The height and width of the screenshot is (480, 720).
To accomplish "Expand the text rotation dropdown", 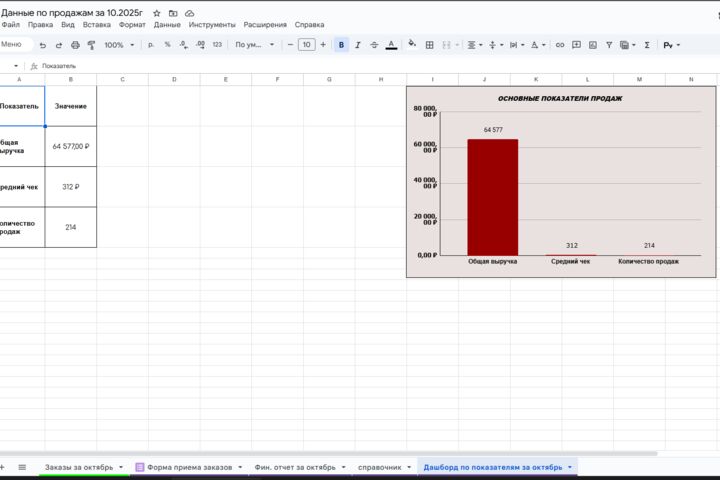I will pos(544,45).
